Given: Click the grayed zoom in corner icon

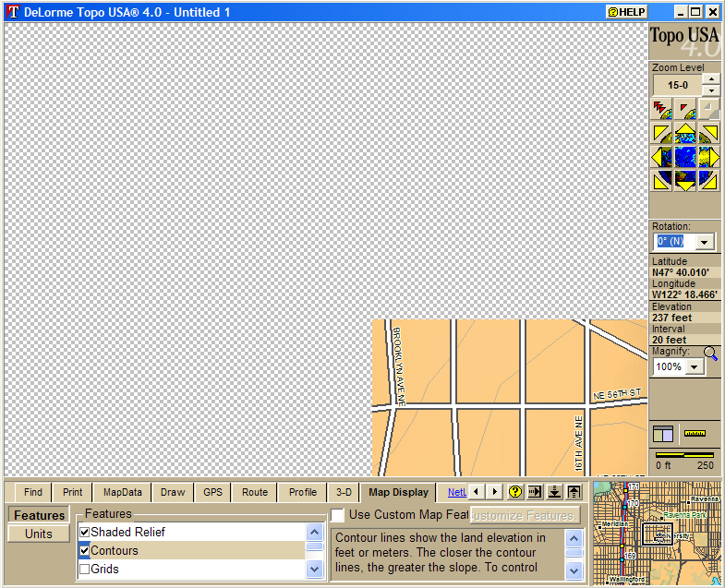Looking at the screenshot, I should coord(708,110).
